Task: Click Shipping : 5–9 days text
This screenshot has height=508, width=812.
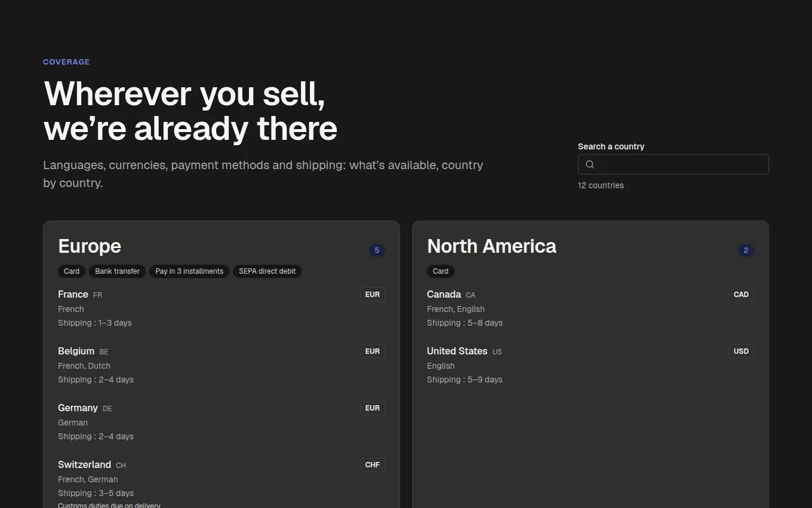Action: click(x=465, y=380)
